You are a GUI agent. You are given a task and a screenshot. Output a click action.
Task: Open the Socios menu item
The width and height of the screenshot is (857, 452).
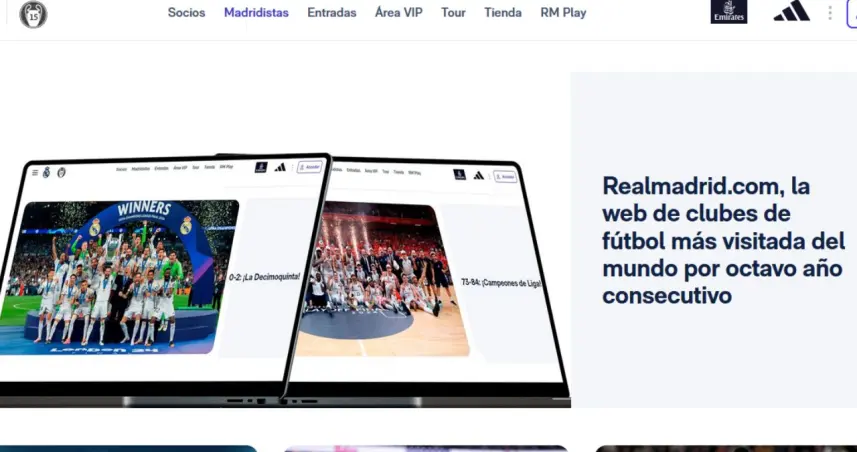(186, 13)
